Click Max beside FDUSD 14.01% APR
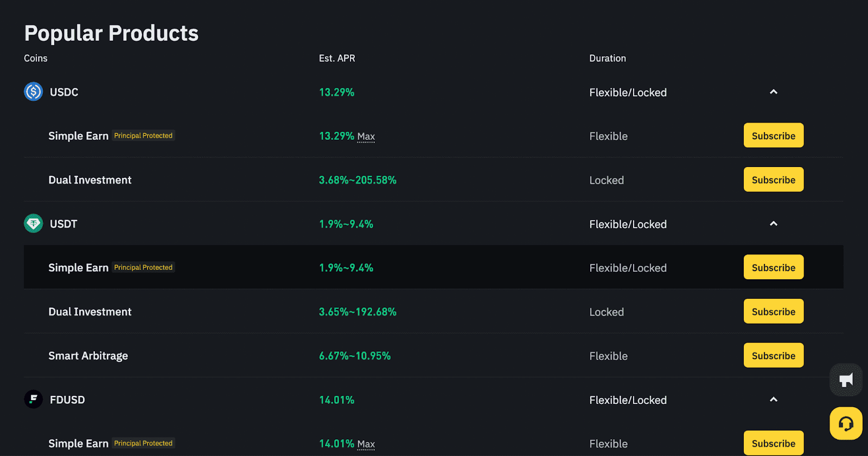The image size is (868, 456). click(x=366, y=444)
